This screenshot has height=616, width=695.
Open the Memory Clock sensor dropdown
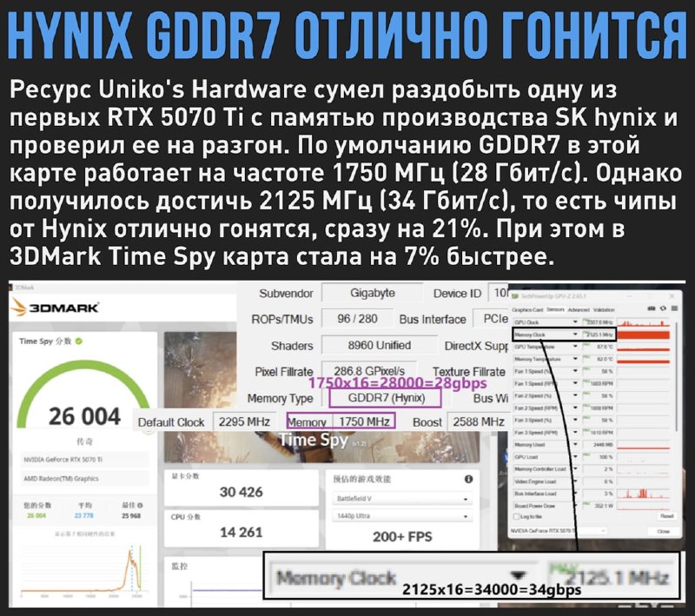575,334
